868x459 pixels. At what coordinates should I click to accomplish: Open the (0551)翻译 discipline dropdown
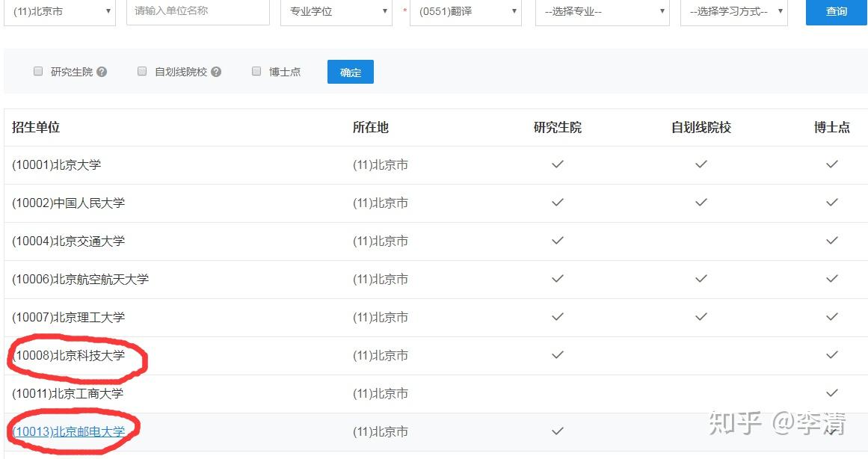point(465,11)
